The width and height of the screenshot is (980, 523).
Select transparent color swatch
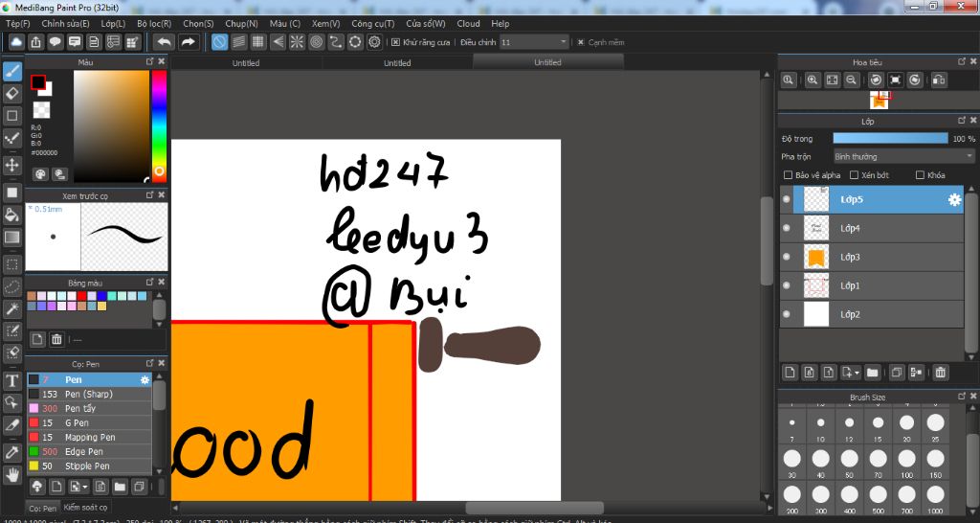pyautogui.click(x=41, y=110)
